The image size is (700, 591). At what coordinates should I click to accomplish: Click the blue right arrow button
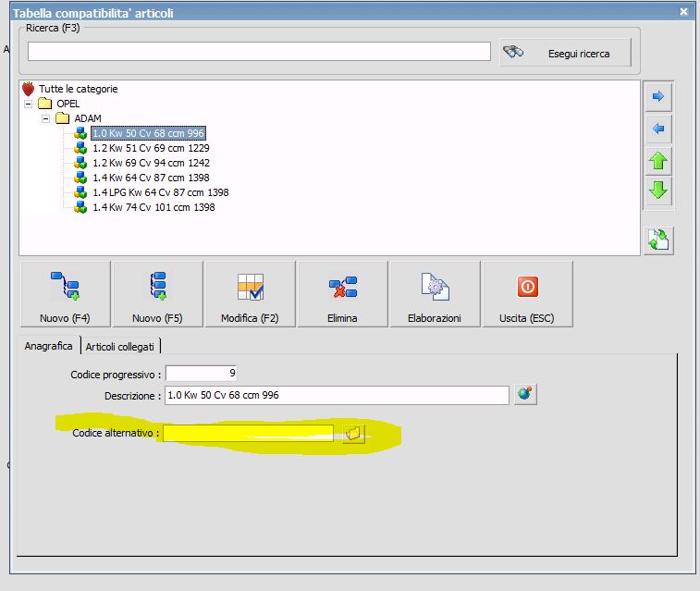click(658, 96)
